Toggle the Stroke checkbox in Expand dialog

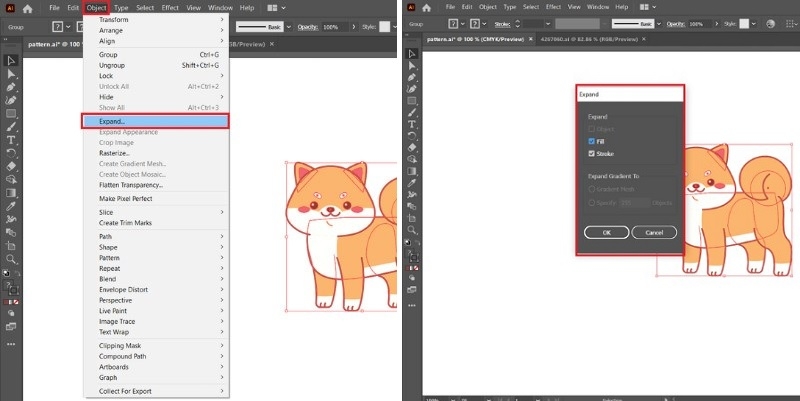(x=593, y=154)
